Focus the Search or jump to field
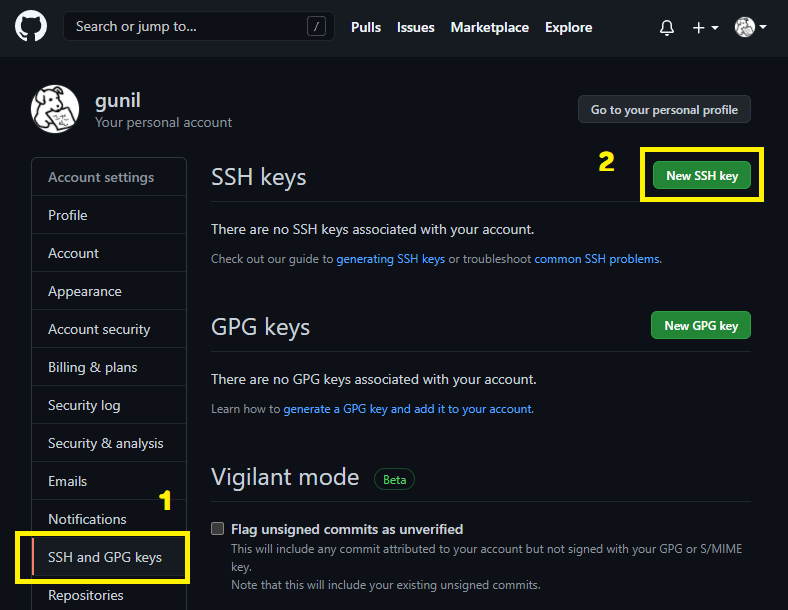 [199, 27]
